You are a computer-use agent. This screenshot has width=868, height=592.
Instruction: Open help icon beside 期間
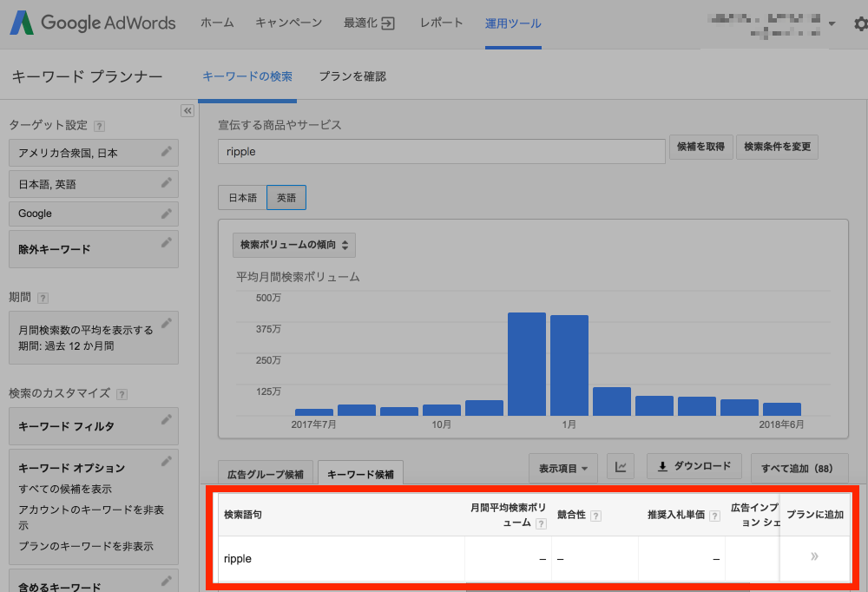[43, 298]
